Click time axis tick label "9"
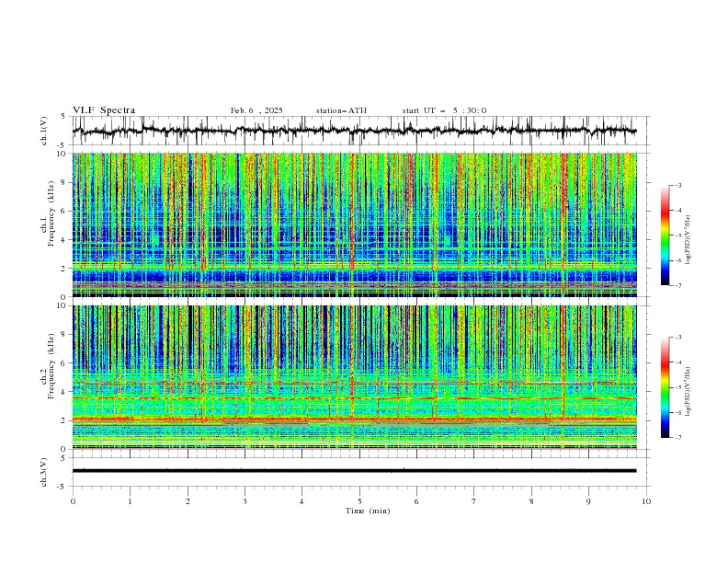 coord(588,501)
